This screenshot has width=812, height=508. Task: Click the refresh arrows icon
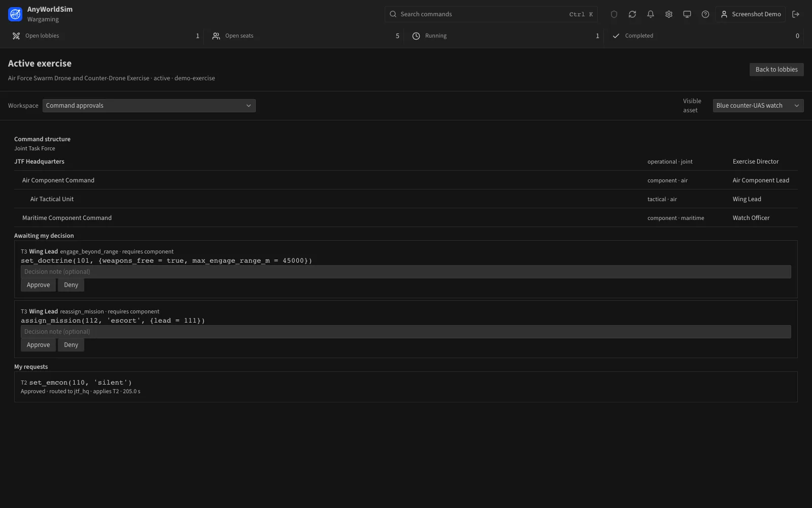[x=632, y=14]
